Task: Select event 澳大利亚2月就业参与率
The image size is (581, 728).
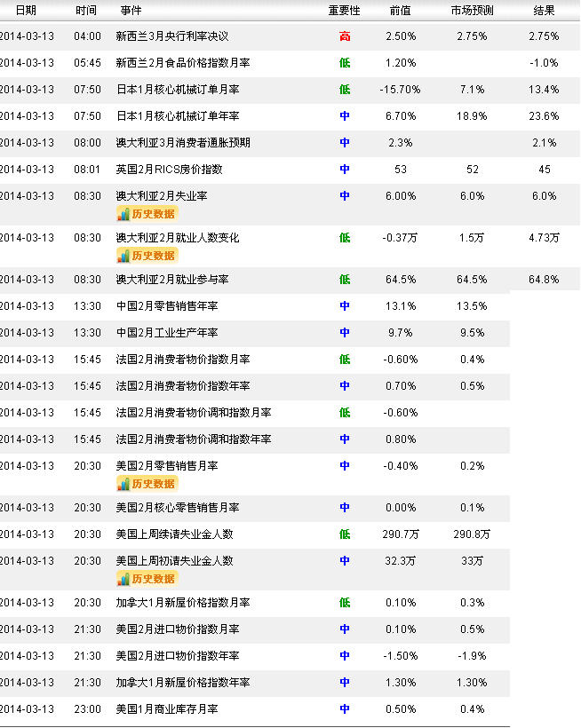Action: click(172, 280)
